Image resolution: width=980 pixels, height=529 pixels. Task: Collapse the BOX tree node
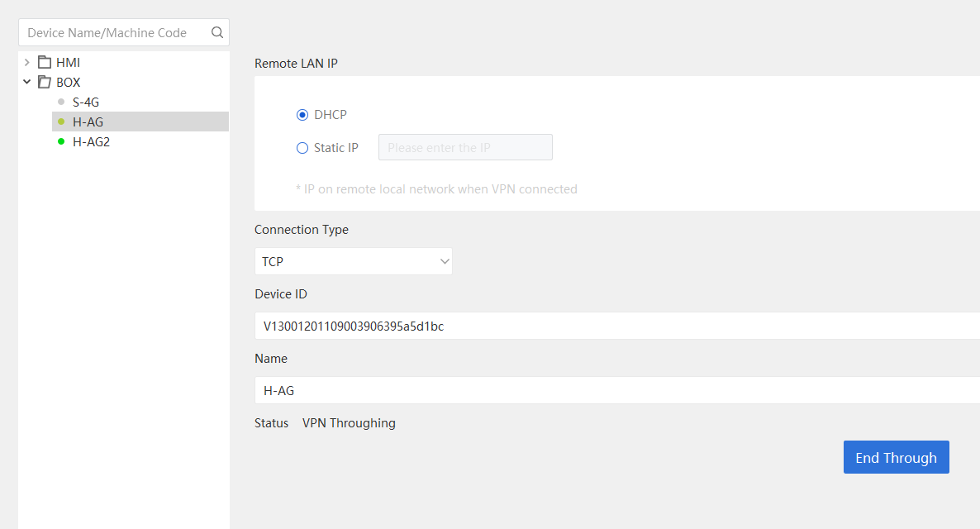[x=27, y=82]
